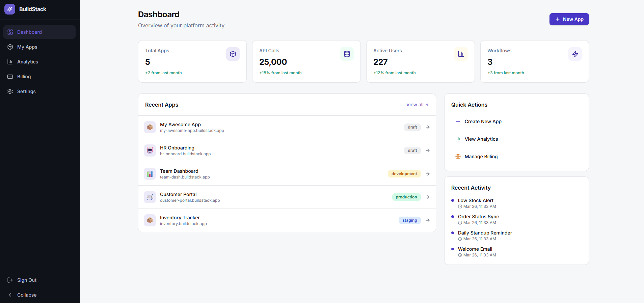
Task: Click the HR Onboarding draft badge
Action: 412,150
